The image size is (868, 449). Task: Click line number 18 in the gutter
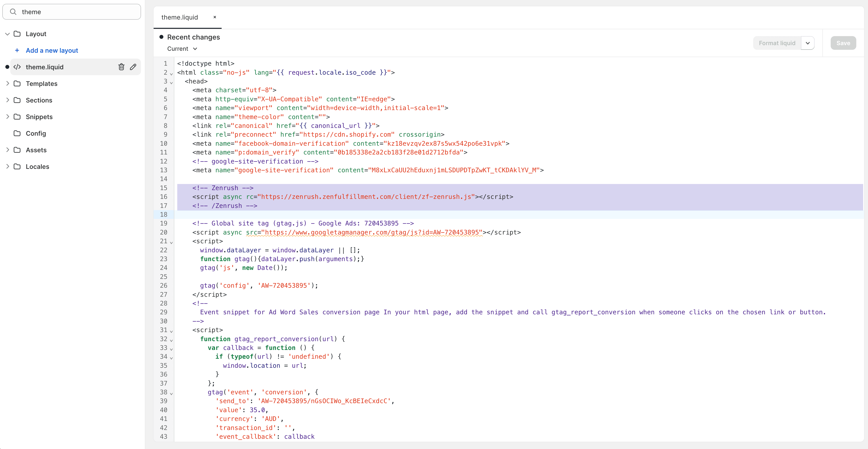tap(163, 214)
